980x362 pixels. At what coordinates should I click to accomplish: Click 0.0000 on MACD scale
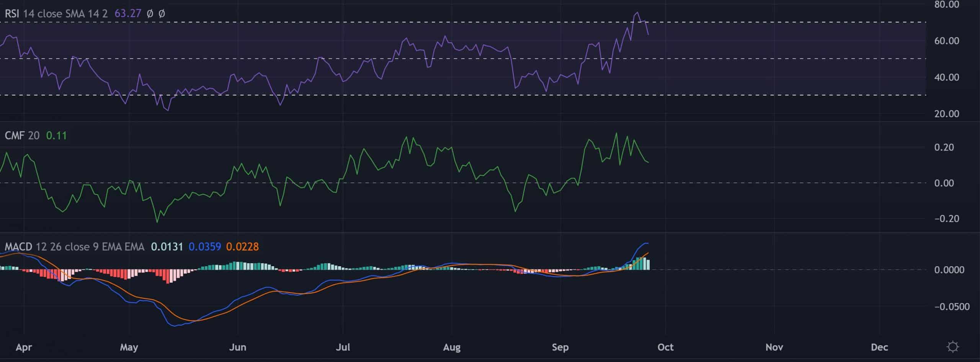point(949,270)
